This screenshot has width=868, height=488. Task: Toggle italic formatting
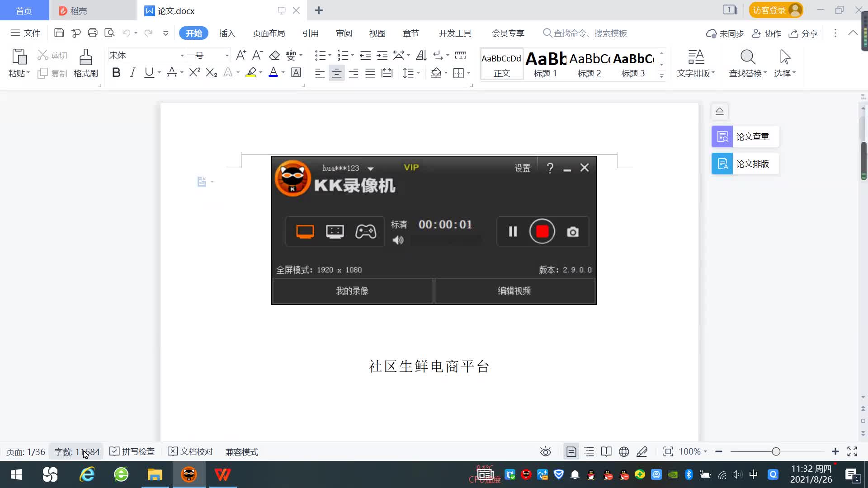pyautogui.click(x=132, y=72)
